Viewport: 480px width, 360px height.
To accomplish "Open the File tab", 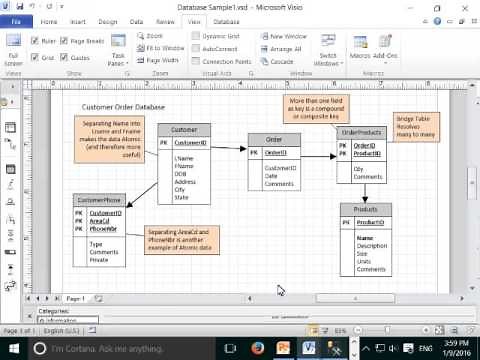I will pos(16,22).
